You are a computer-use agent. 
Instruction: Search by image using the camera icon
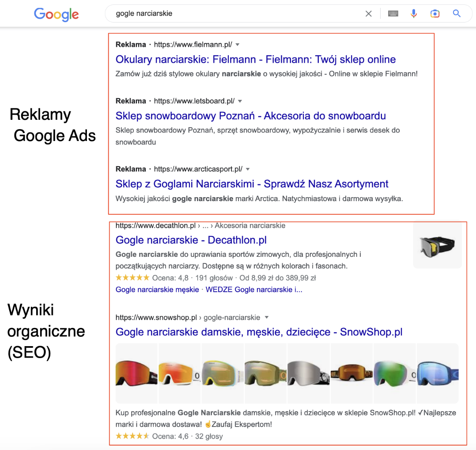[x=435, y=14]
